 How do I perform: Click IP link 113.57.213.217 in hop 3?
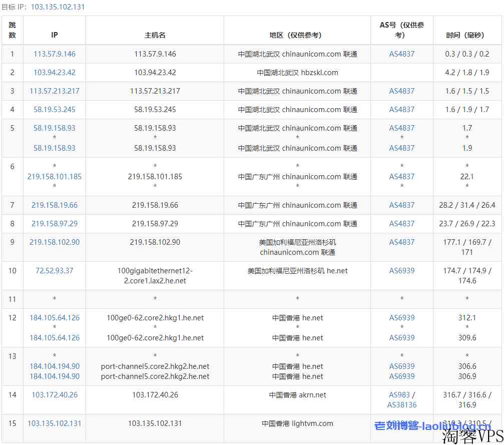point(55,91)
